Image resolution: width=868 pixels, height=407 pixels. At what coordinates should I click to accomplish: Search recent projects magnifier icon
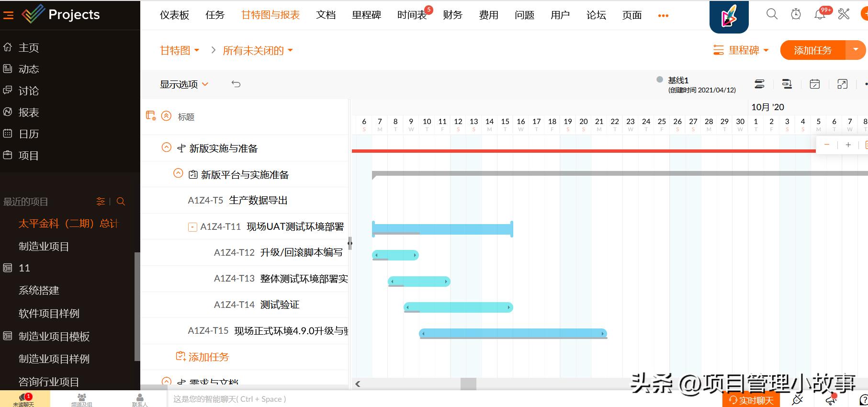(x=121, y=202)
